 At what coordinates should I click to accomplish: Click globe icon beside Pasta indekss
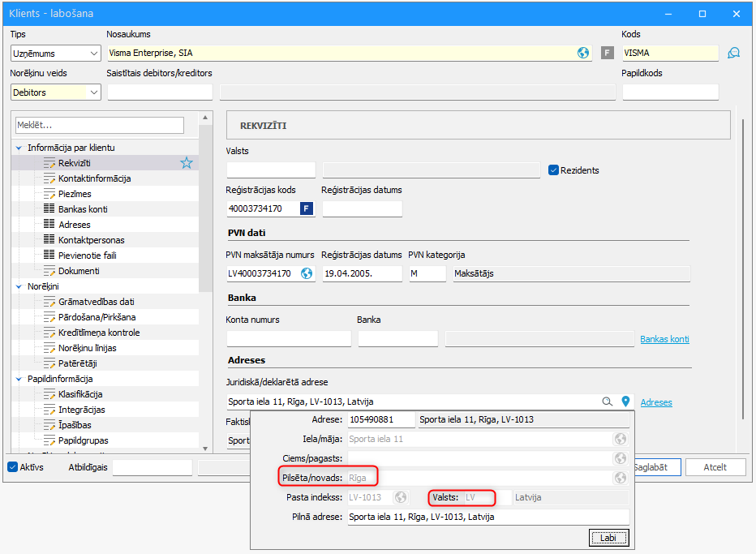(400, 497)
